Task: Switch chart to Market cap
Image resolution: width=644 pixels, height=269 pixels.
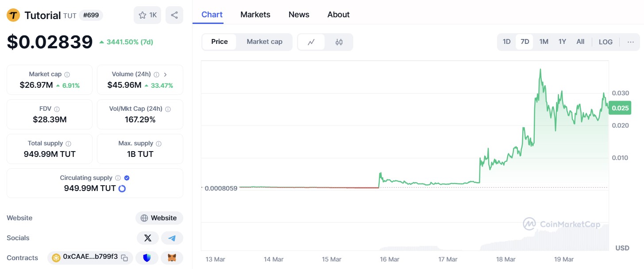Action: (264, 42)
